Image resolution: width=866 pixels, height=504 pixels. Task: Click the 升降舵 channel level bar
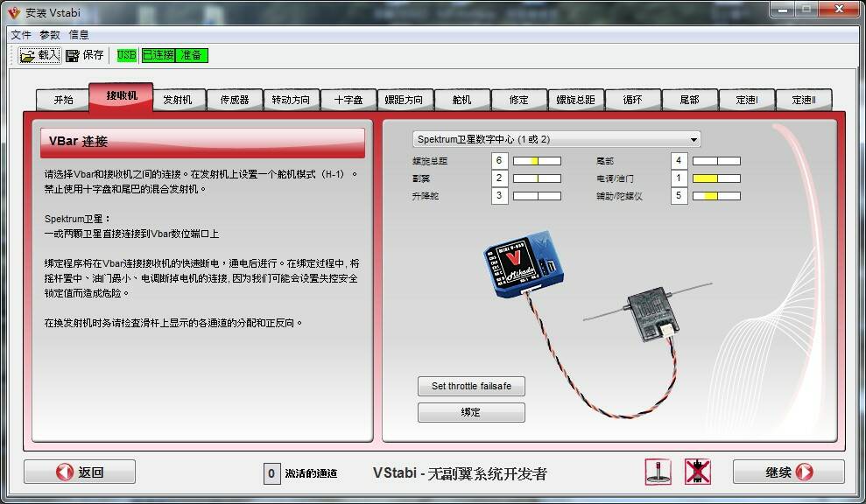(x=537, y=195)
